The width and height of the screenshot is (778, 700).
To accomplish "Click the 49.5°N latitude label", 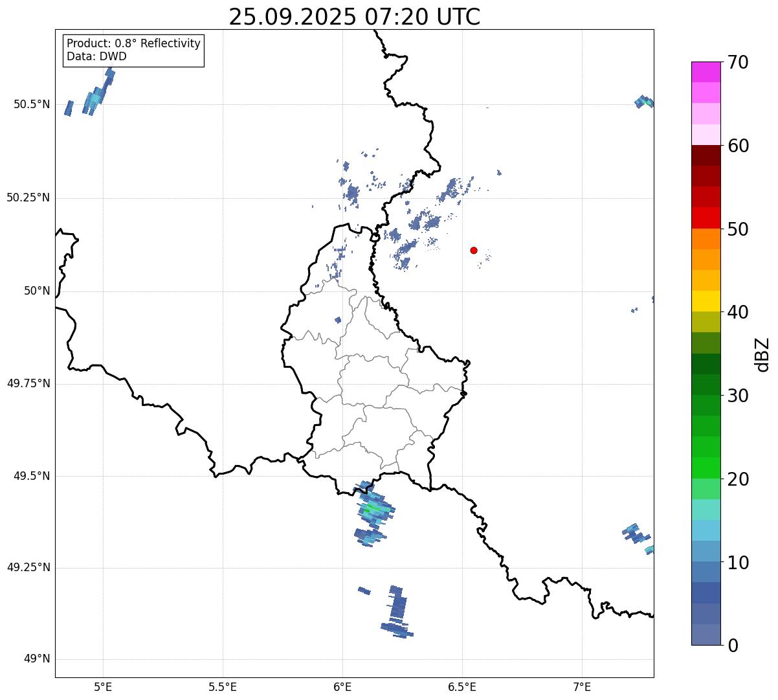I will 32,476.
